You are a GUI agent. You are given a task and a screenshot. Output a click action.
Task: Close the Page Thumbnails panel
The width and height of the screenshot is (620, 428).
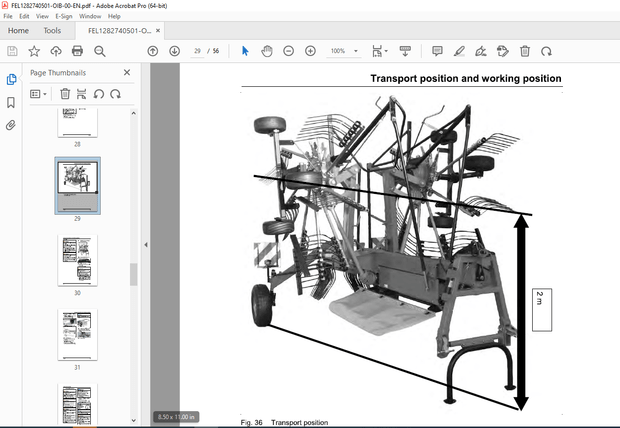[x=127, y=72]
